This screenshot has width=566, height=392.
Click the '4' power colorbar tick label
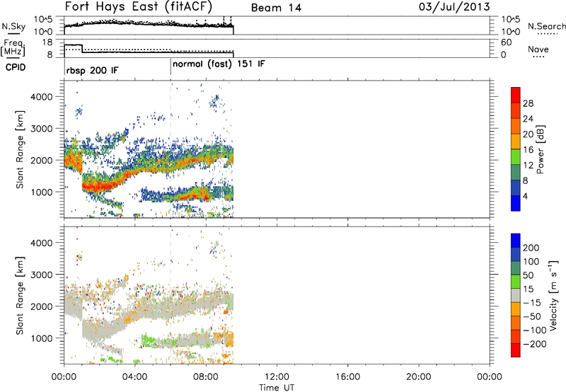pyautogui.click(x=525, y=196)
